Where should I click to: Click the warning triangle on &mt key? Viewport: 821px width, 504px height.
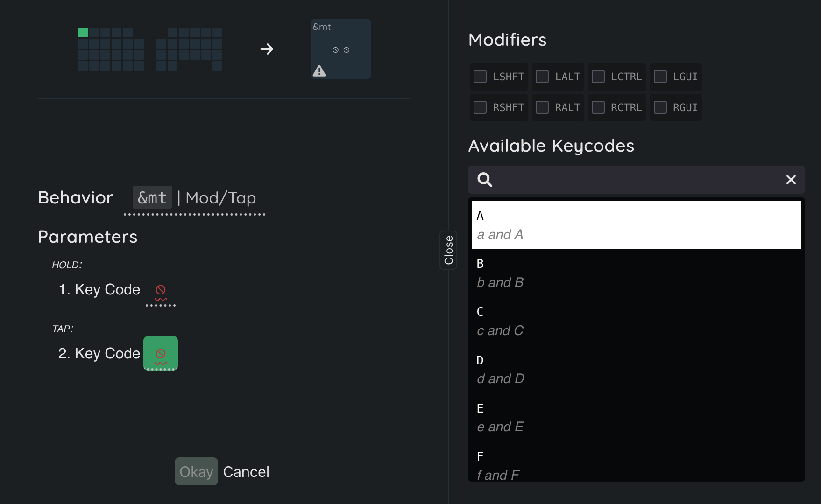pos(319,71)
